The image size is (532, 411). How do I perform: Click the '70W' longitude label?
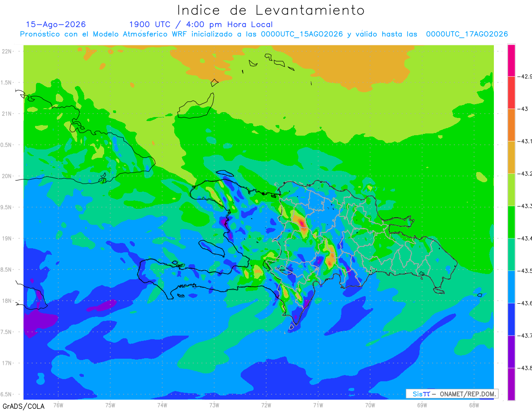point(370,404)
